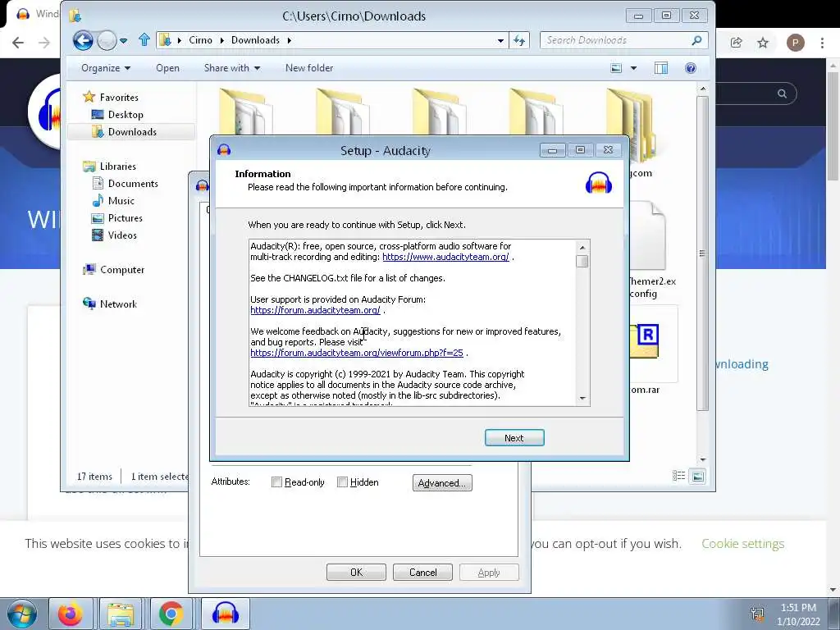Open Advanced attributes in Properties dialog
Viewport: 840px width, 630px height.
442,482
